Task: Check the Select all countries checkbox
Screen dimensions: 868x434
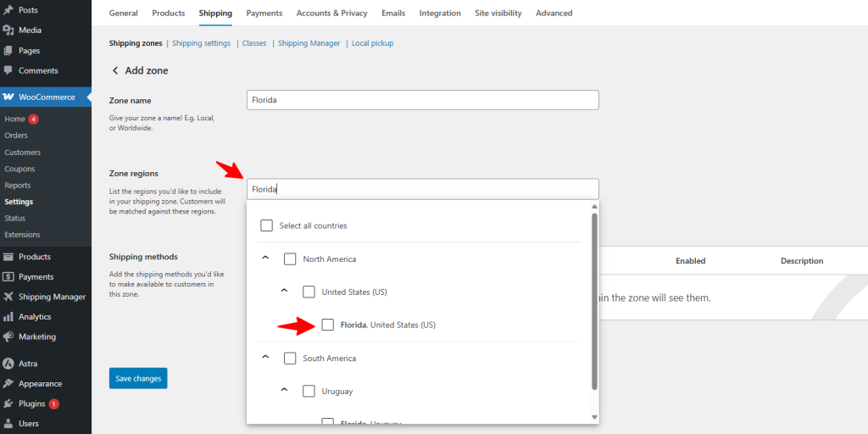Action: (266, 225)
